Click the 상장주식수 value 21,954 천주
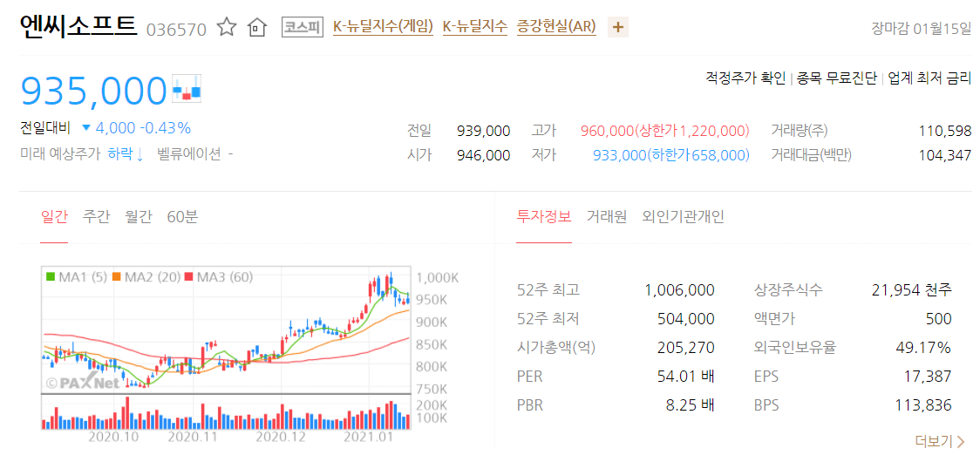980x462 pixels. tap(911, 290)
